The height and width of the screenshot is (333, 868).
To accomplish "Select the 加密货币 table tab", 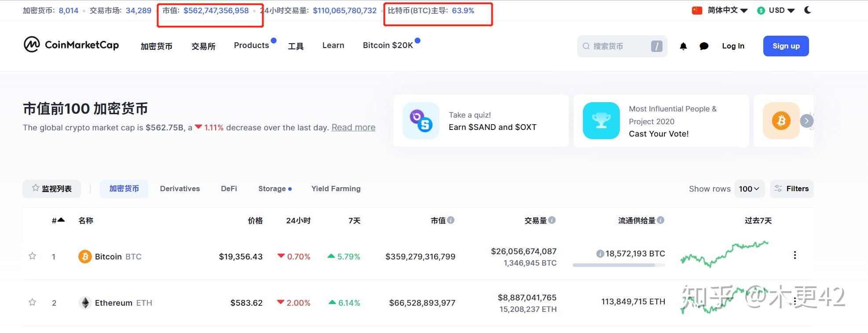I will (124, 189).
